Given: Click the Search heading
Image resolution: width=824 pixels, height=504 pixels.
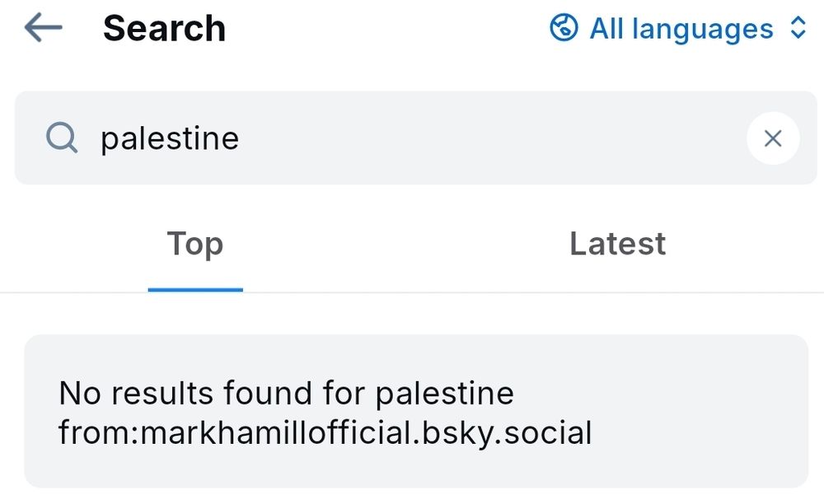Looking at the screenshot, I should coord(164,27).
